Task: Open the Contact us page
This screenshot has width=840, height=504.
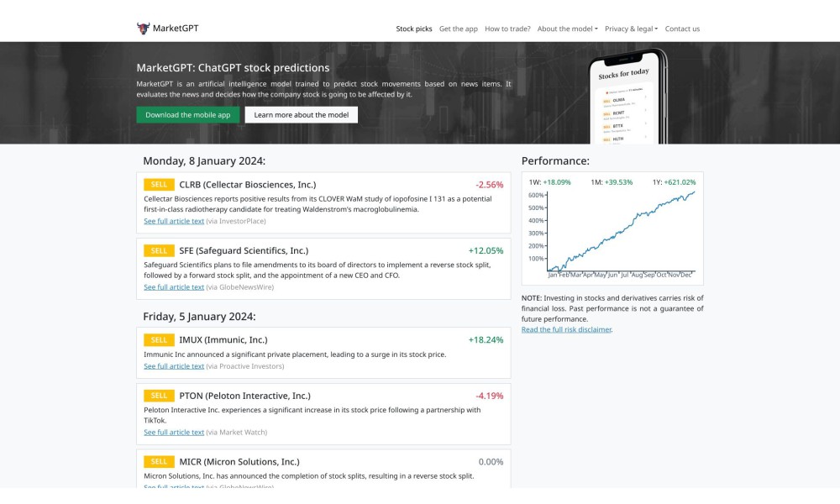Action: click(x=682, y=29)
